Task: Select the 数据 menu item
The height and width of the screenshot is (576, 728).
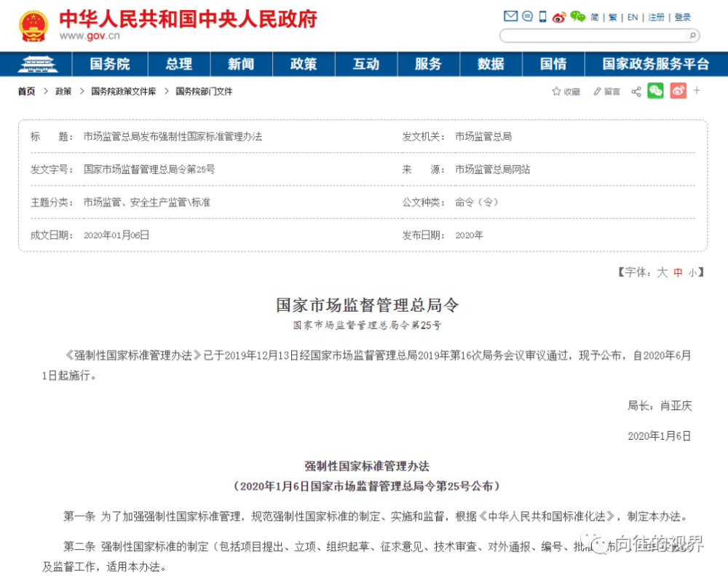Action: (x=491, y=64)
